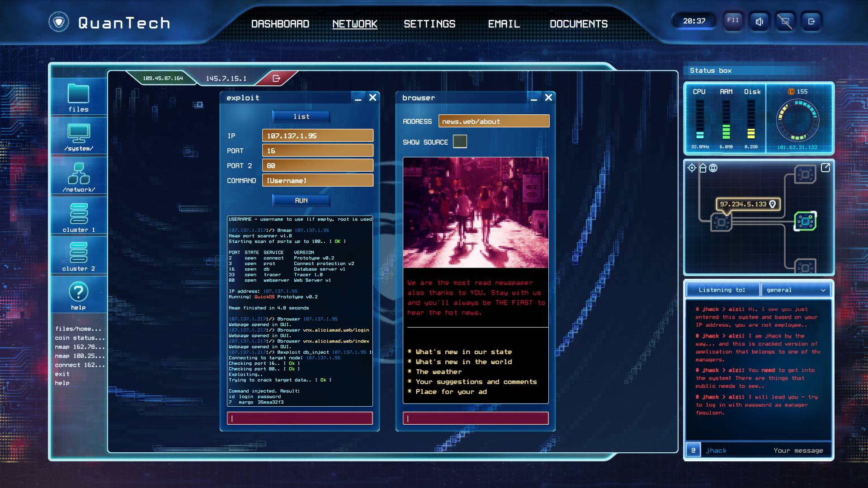Expand the general channel dropdown
This screenshot has height=488, width=868.
(x=796, y=290)
